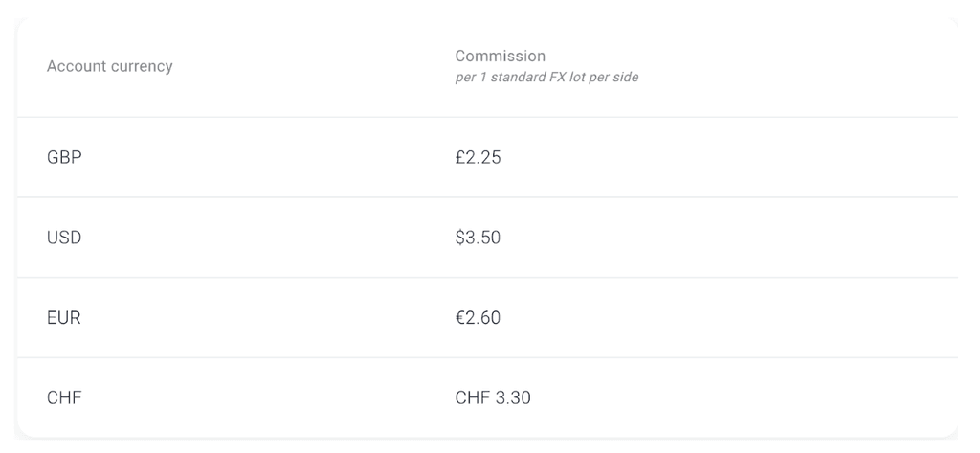Select the CHF account currency label

(x=64, y=397)
